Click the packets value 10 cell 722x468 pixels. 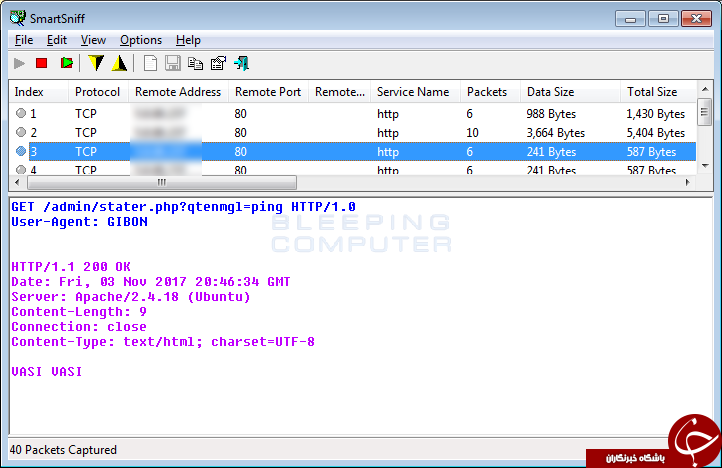472,133
